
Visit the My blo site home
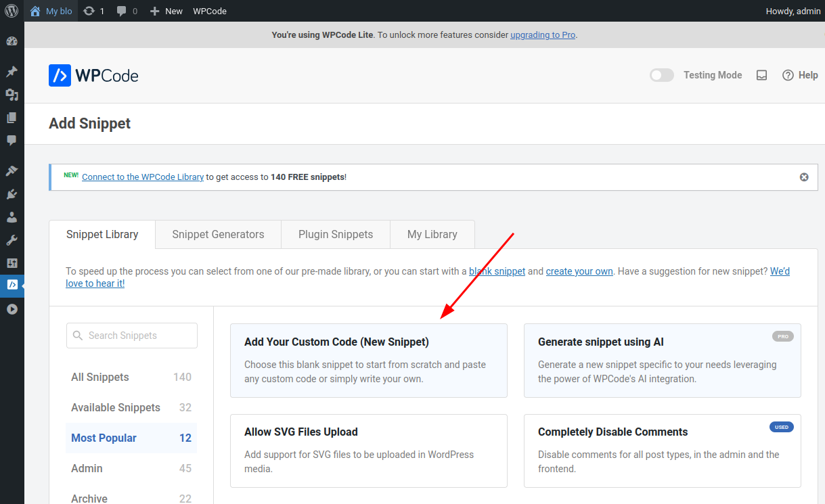[51, 11]
